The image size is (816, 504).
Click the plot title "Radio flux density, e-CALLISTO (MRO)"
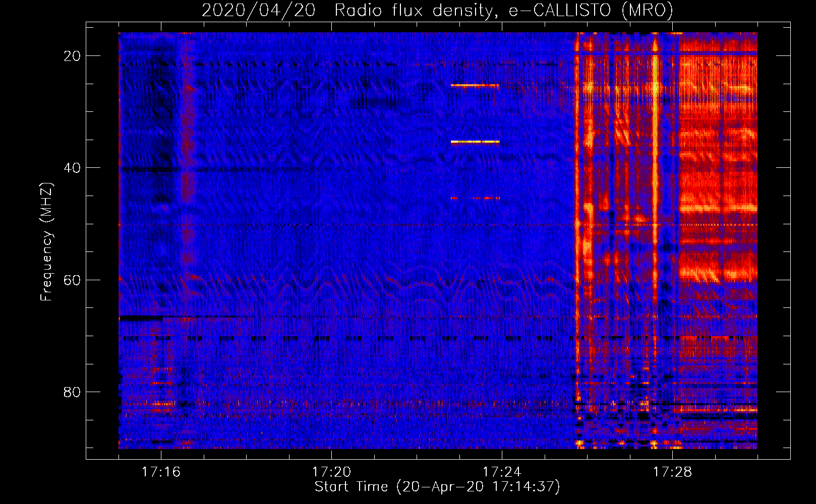tap(503, 11)
